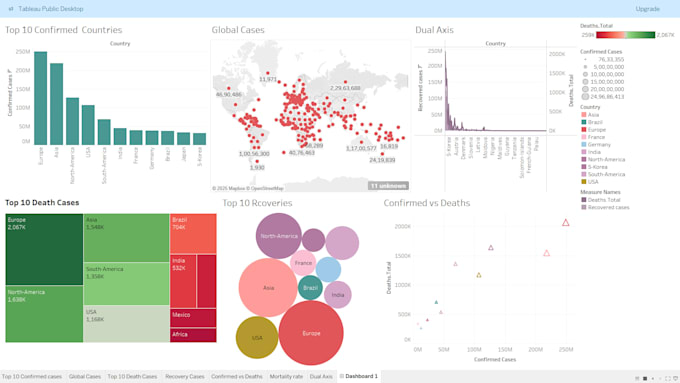Click the Asia 1,548K treemap tile
Viewport: 680px width, 383px height.
point(126,238)
